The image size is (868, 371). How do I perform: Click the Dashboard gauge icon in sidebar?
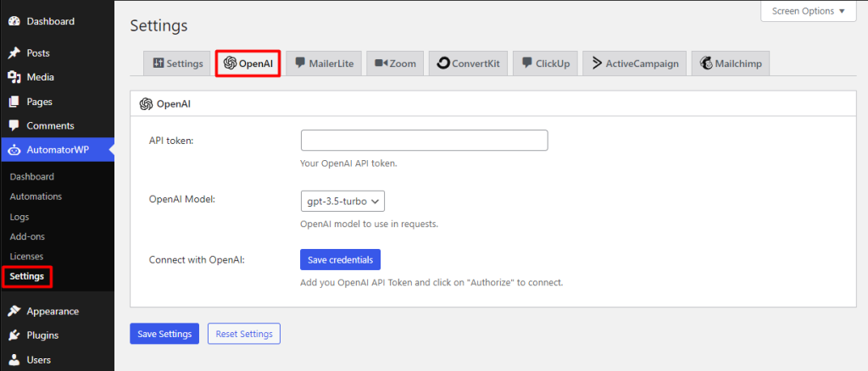tap(14, 21)
